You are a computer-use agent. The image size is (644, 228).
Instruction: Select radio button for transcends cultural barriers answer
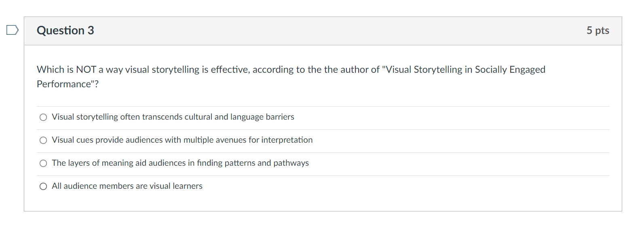click(43, 117)
